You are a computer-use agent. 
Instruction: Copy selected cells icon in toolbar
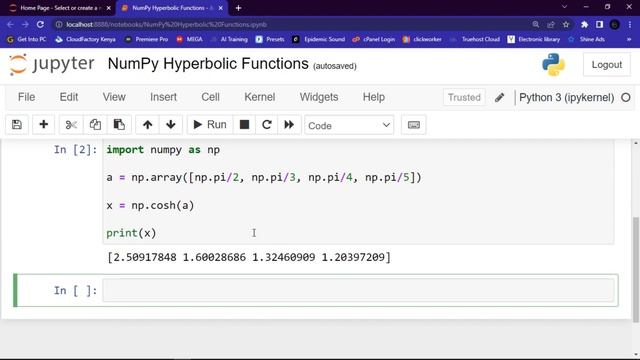(x=95, y=124)
